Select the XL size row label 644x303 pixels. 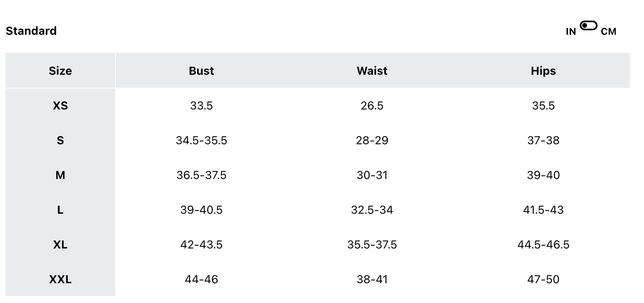tap(60, 244)
